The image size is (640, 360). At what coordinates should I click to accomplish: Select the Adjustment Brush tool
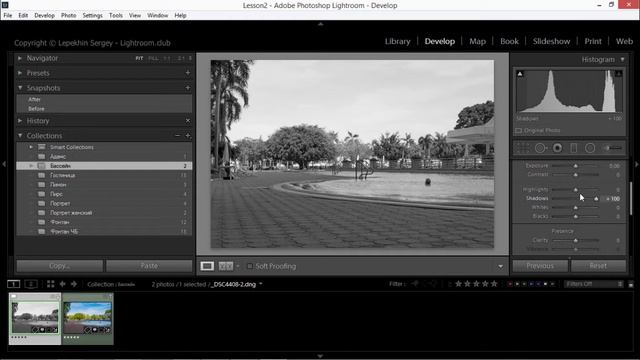click(x=612, y=148)
